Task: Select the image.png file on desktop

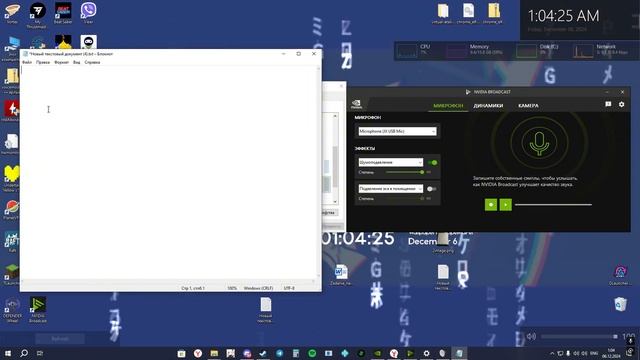Action: pos(442,243)
